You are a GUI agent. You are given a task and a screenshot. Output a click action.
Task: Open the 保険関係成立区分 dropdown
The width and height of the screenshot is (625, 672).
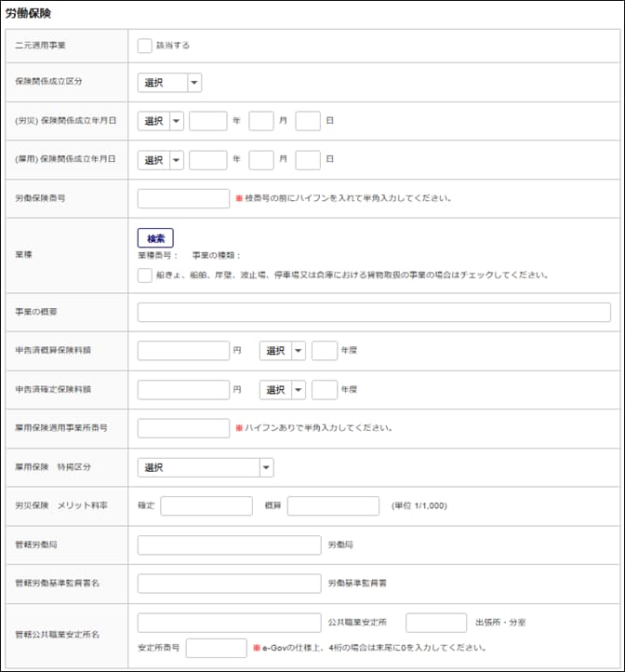coord(169,83)
